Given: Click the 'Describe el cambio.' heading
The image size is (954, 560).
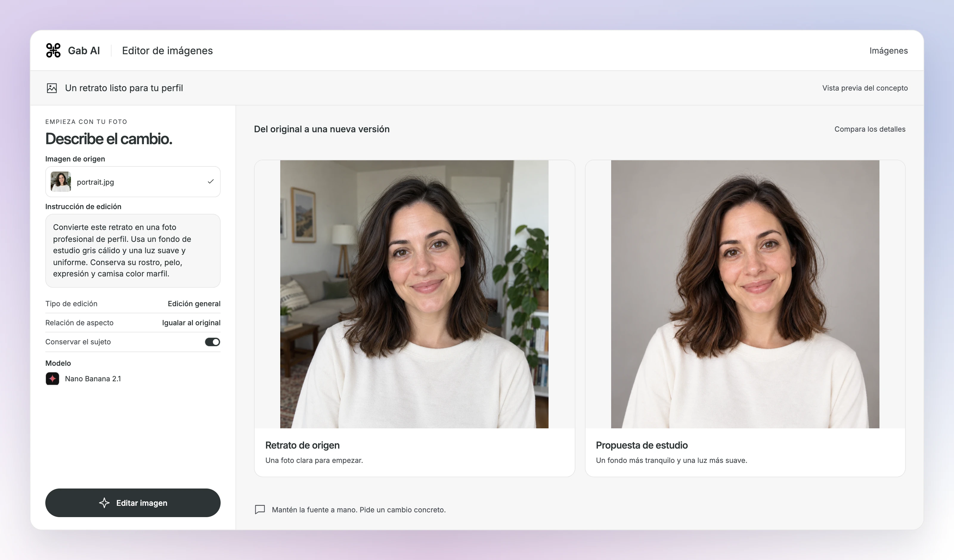Looking at the screenshot, I should coord(109,139).
